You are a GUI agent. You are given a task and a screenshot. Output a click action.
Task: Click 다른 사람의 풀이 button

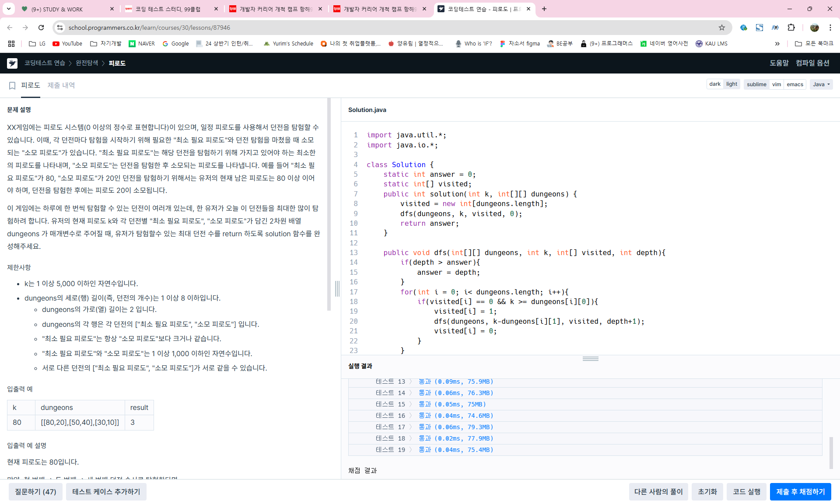pyautogui.click(x=658, y=492)
